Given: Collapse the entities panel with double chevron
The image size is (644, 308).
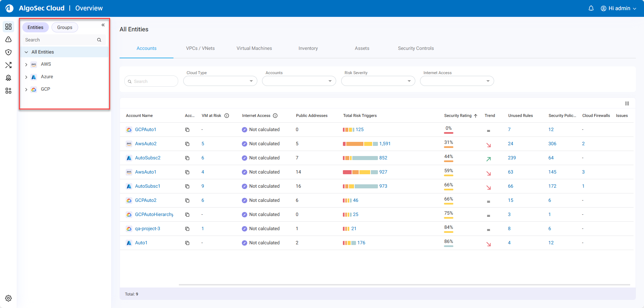Looking at the screenshot, I should tap(103, 25).
